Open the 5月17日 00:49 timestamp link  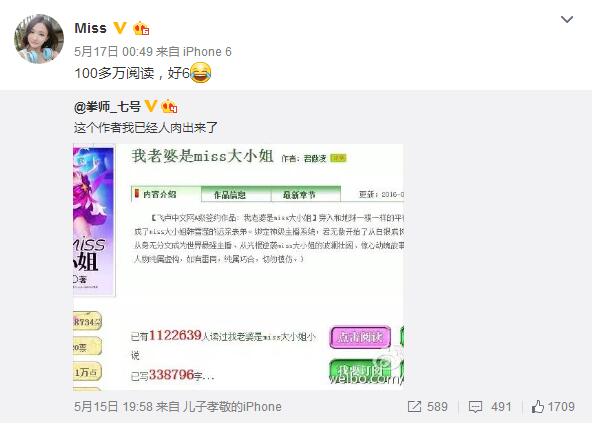pos(113,51)
